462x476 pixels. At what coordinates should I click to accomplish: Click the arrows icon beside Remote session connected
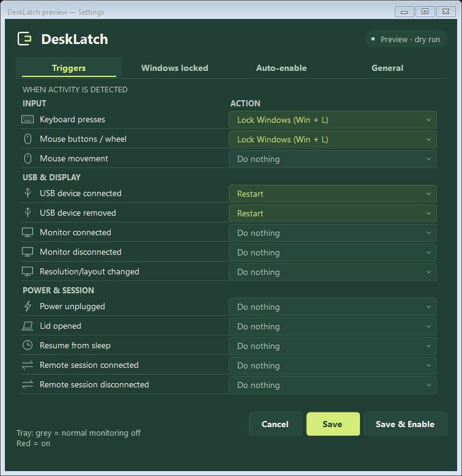(28, 365)
